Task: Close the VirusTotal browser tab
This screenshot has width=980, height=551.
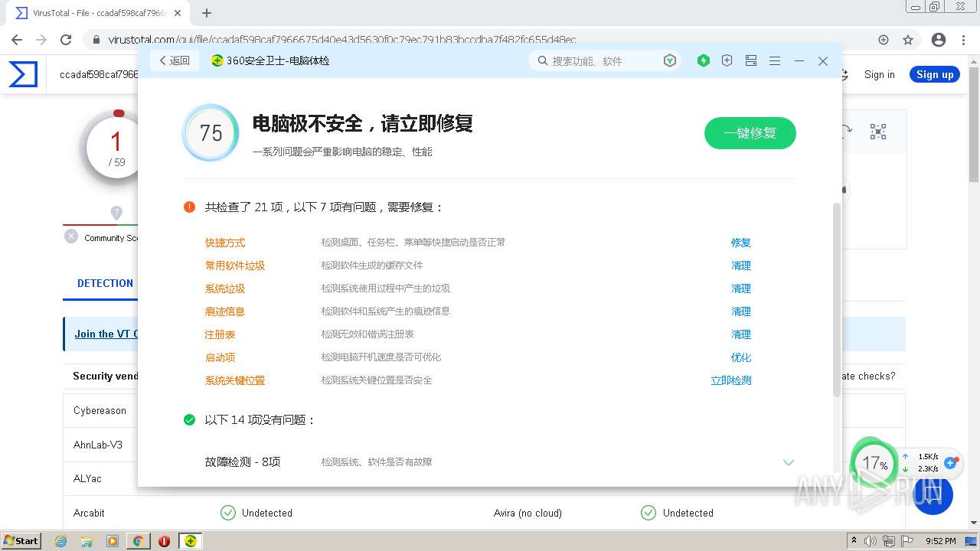Action: pyautogui.click(x=178, y=13)
